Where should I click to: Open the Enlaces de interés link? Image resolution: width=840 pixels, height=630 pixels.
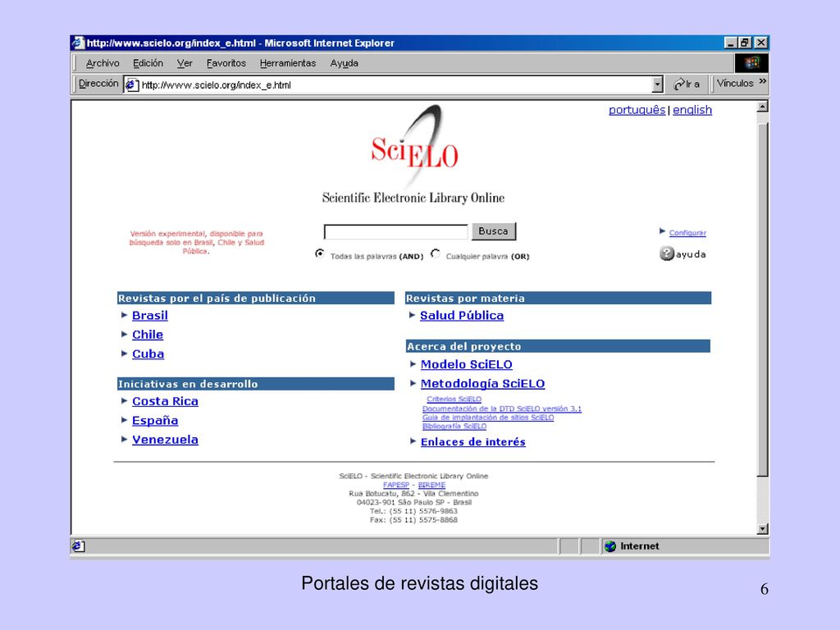coord(473,442)
